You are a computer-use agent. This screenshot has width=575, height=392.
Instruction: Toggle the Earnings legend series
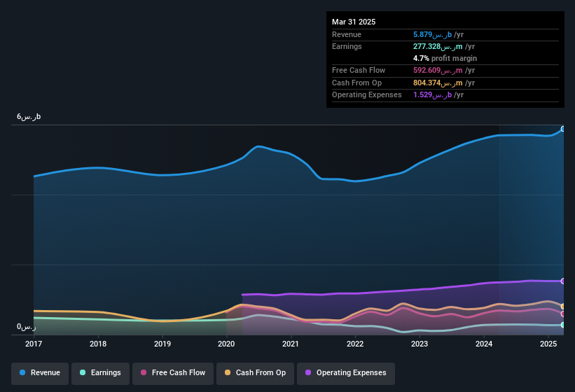pyautogui.click(x=100, y=373)
